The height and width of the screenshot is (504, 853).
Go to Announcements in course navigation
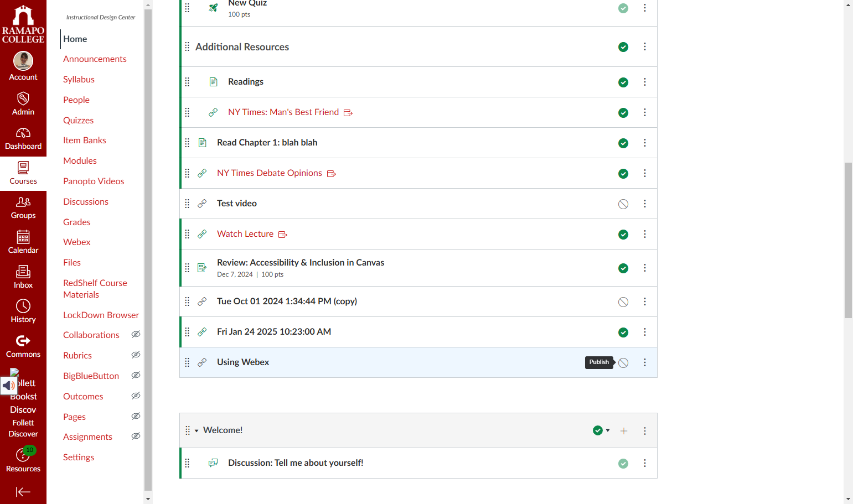(x=95, y=59)
